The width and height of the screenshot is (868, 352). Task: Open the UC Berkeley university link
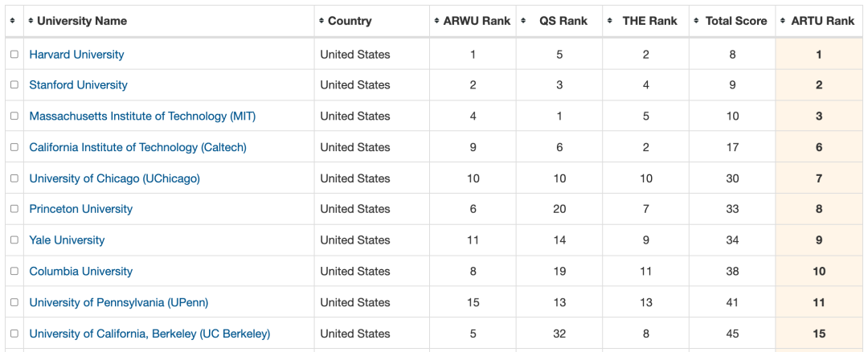149,334
